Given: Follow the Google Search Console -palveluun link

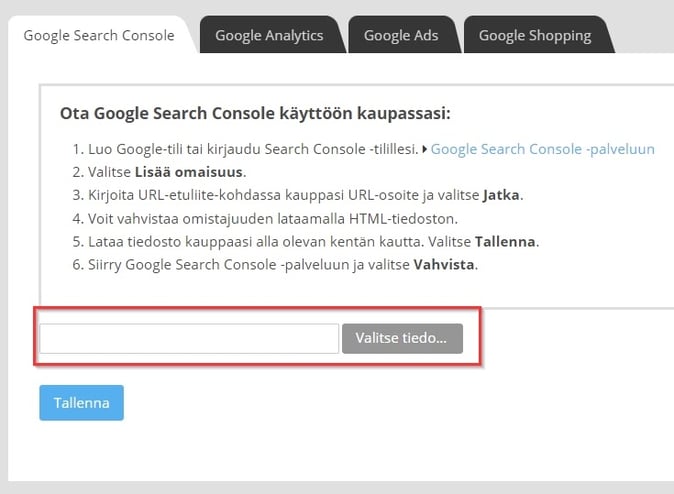Looking at the screenshot, I should [x=542, y=149].
